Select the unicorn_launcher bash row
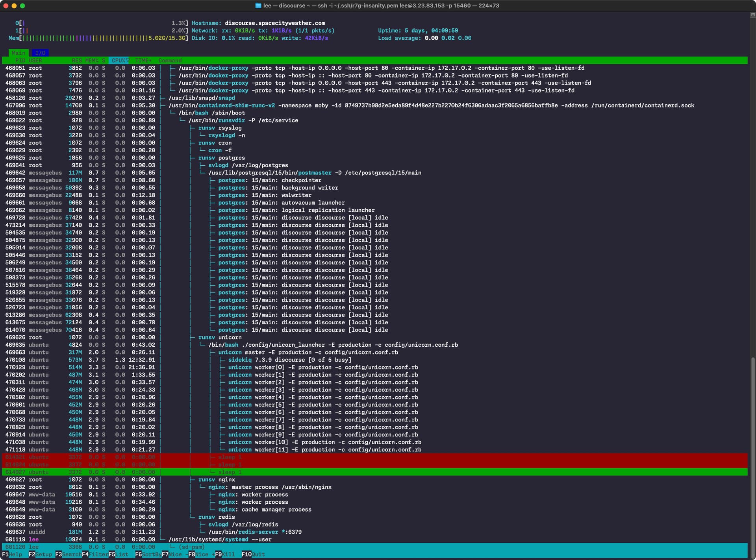 click(374, 345)
